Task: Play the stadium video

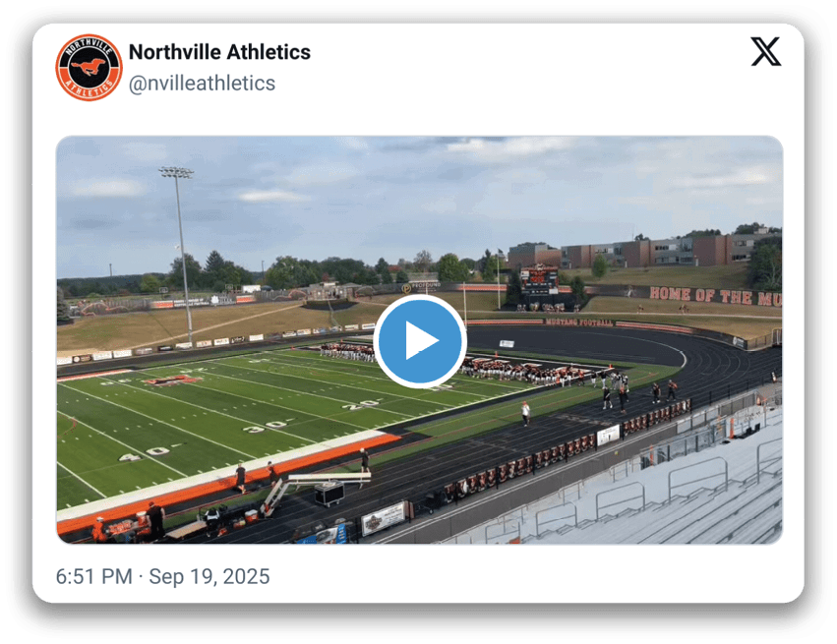Action: pos(420,340)
